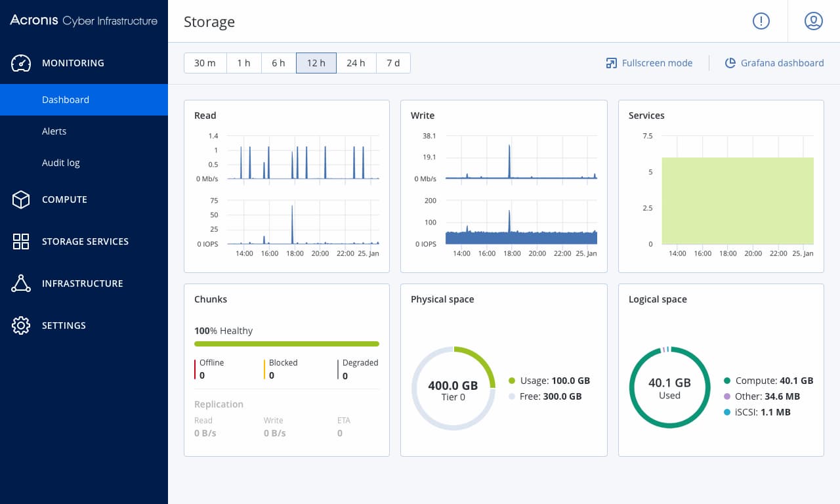The width and height of the screenshot is (840, 504).
Task: Click the Grafana dashboard pie icon
Action: 730,63
